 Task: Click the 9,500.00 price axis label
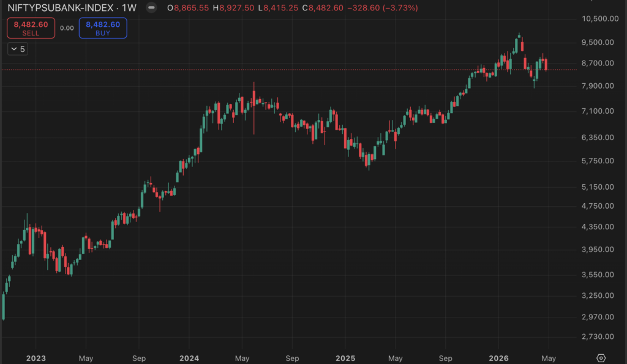[598, 42]
